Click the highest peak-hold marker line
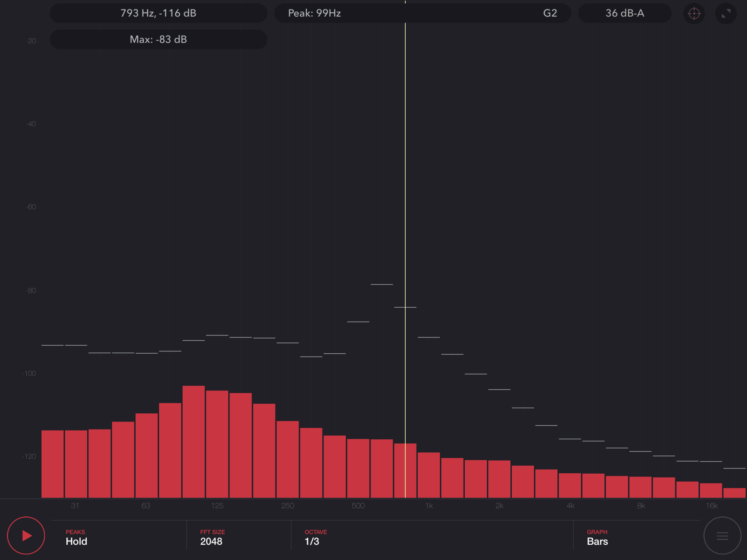 coord(382,284)
